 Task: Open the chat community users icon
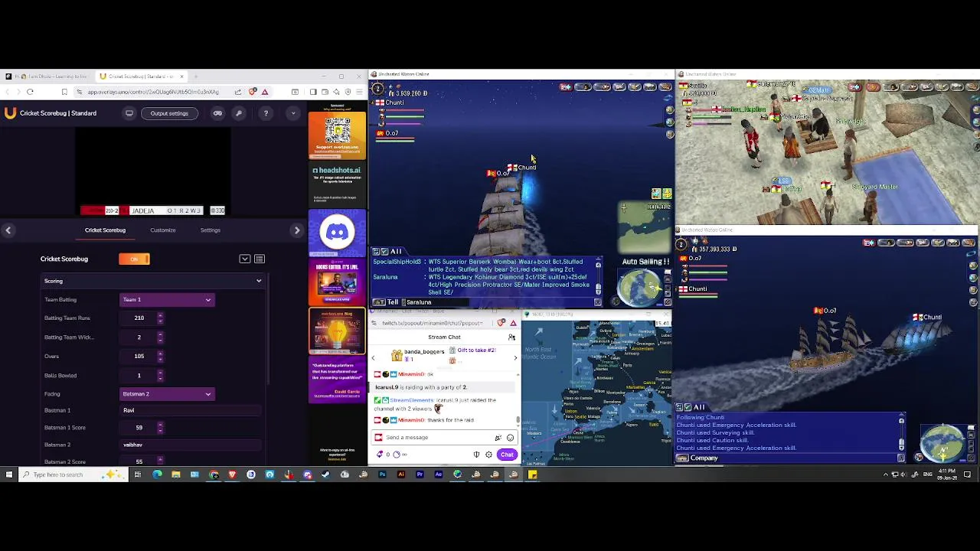click(511, 337)
